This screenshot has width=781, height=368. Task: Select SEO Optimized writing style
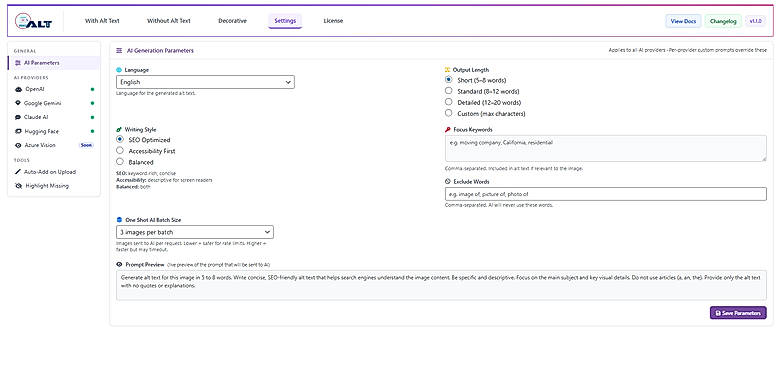pyautogui.click(x=120, y=139)
